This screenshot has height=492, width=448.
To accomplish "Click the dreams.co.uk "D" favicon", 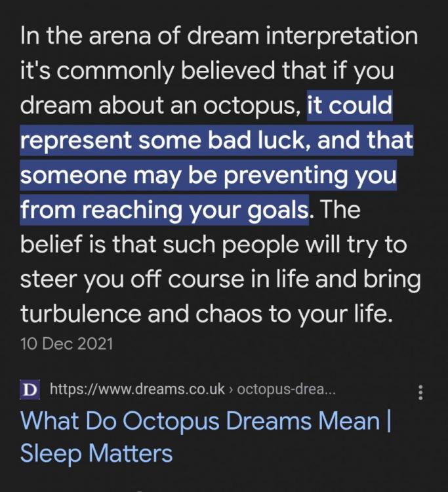I will (29, 390).
